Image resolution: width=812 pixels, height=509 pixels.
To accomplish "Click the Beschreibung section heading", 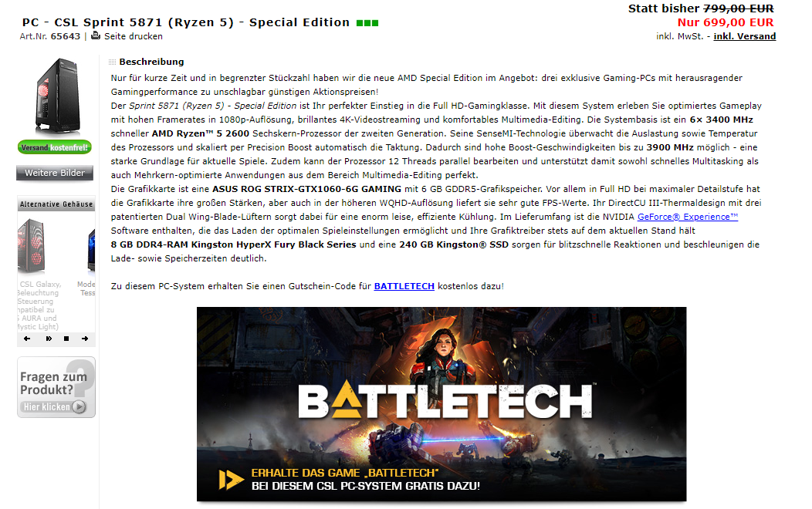I will coord(151,62).
